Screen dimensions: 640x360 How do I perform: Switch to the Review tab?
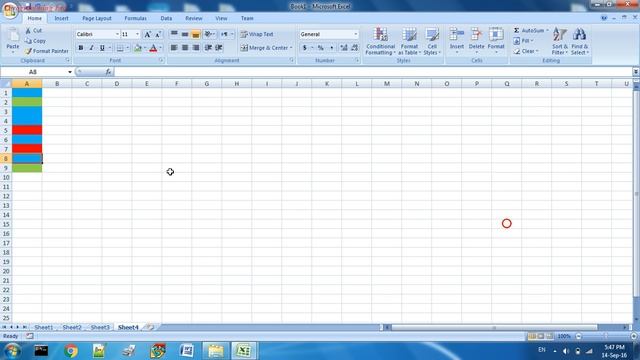point(193,18)
